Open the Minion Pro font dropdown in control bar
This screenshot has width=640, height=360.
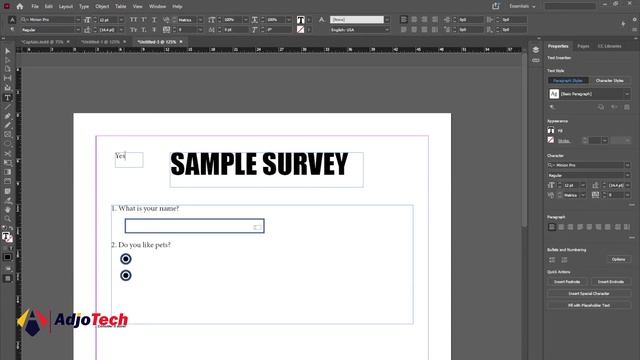[78, 20]
